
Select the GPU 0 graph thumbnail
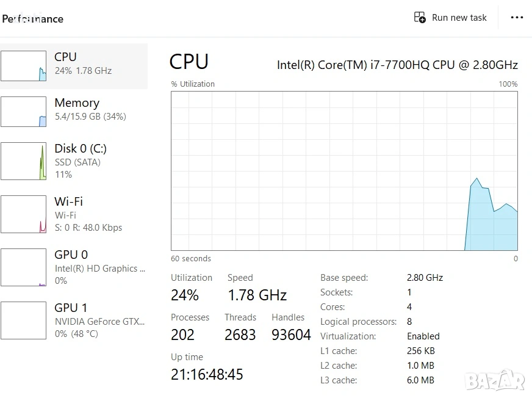tap(23, 267)
